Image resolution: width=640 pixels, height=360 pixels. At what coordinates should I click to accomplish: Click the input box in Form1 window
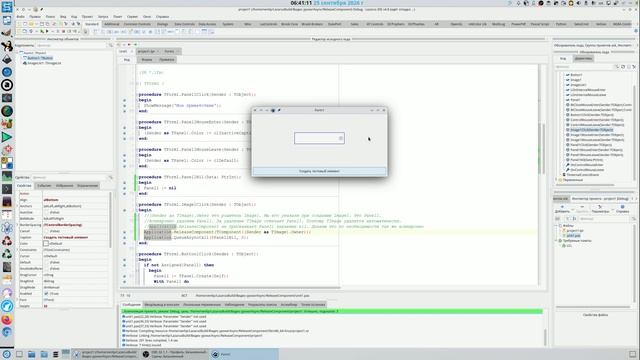(x=319, y=138)
